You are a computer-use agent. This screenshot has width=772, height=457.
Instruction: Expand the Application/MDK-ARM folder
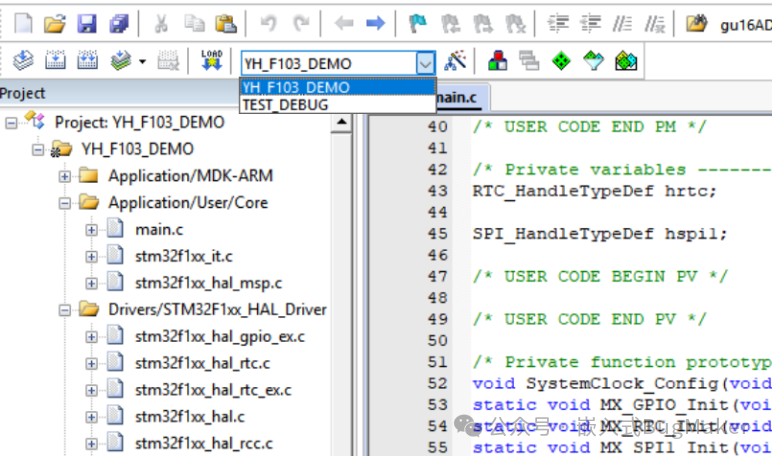[65, 176]
